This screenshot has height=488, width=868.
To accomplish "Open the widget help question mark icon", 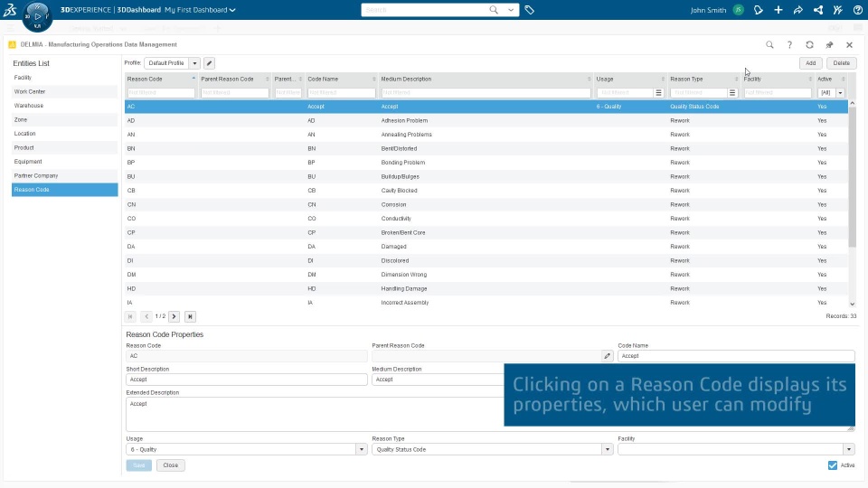I will pos(789,45).
